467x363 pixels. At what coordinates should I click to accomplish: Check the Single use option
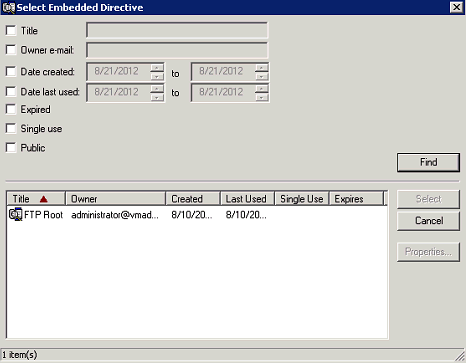[x=11, y=128]
